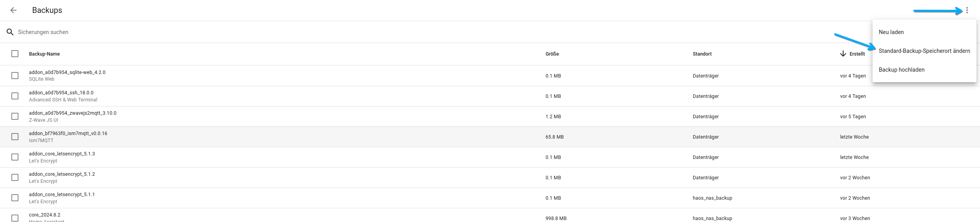The height and width of the screenshot is (222, 980).
Task: Click the Erstellt sort arrow icon
Action: (x=843, y=54)
